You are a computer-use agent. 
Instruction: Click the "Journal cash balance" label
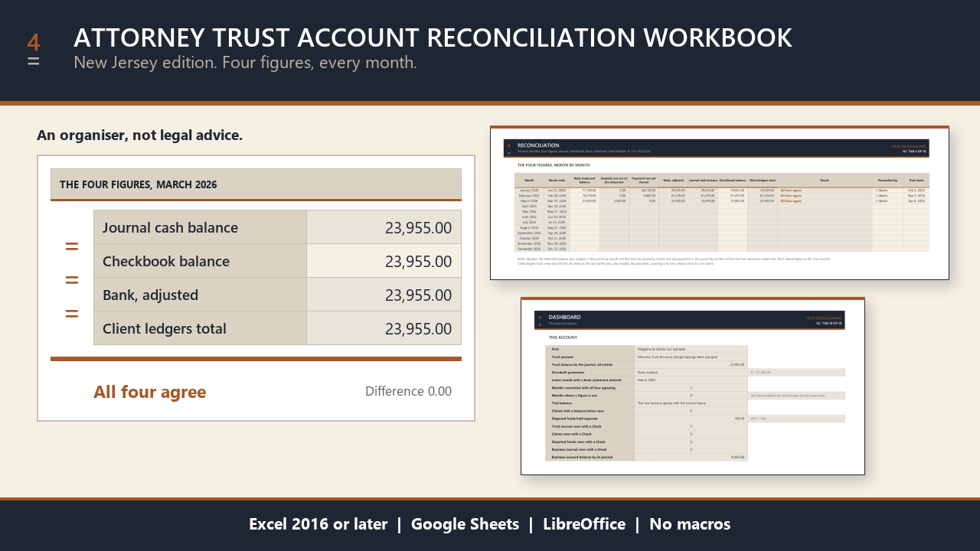(170, 227)
